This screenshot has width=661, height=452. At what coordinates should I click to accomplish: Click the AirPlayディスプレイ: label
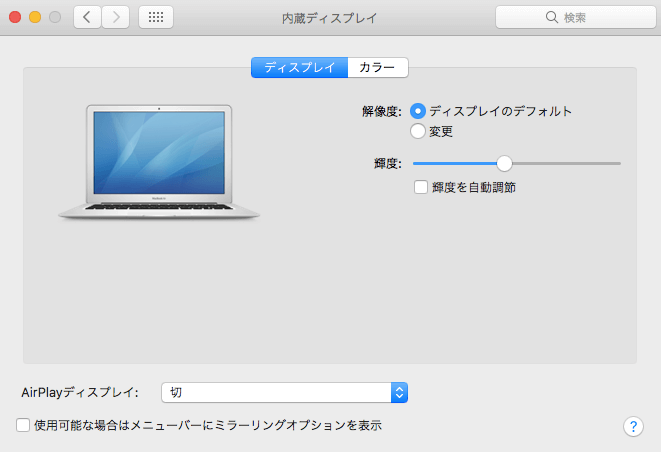(x=80, y=393)
